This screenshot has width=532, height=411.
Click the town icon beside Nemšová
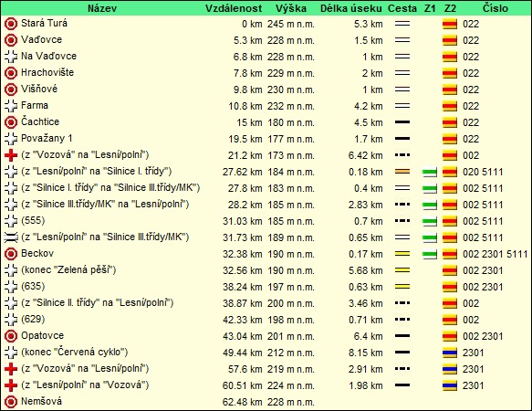11,402
